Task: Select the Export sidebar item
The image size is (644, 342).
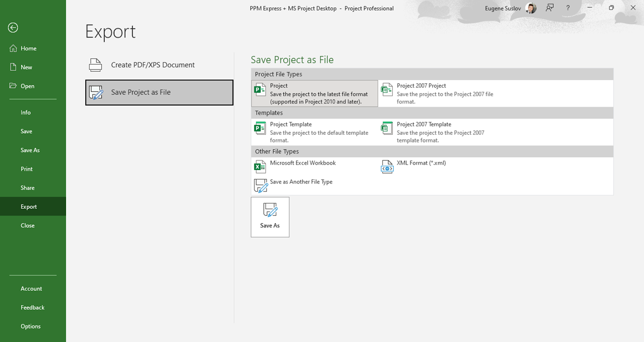Action: (33, 206)
